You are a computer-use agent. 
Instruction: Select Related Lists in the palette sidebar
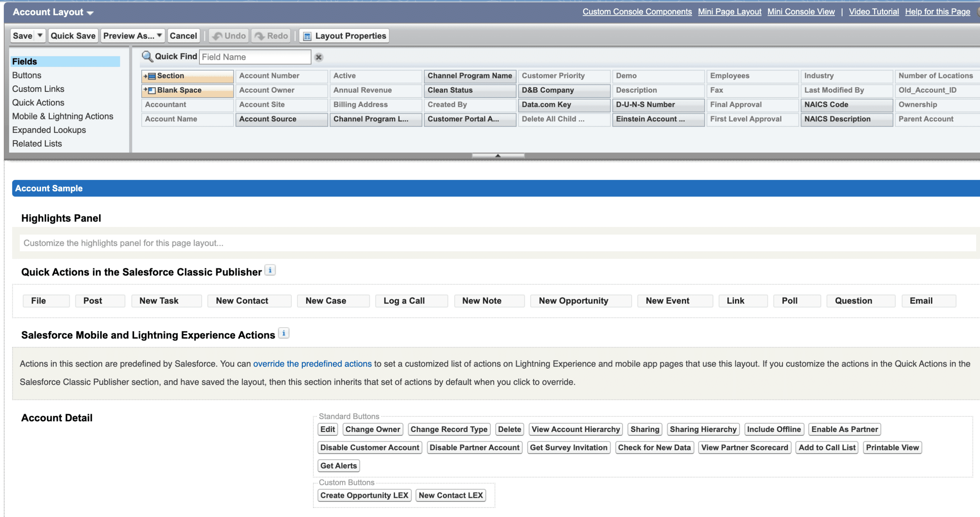37,144
